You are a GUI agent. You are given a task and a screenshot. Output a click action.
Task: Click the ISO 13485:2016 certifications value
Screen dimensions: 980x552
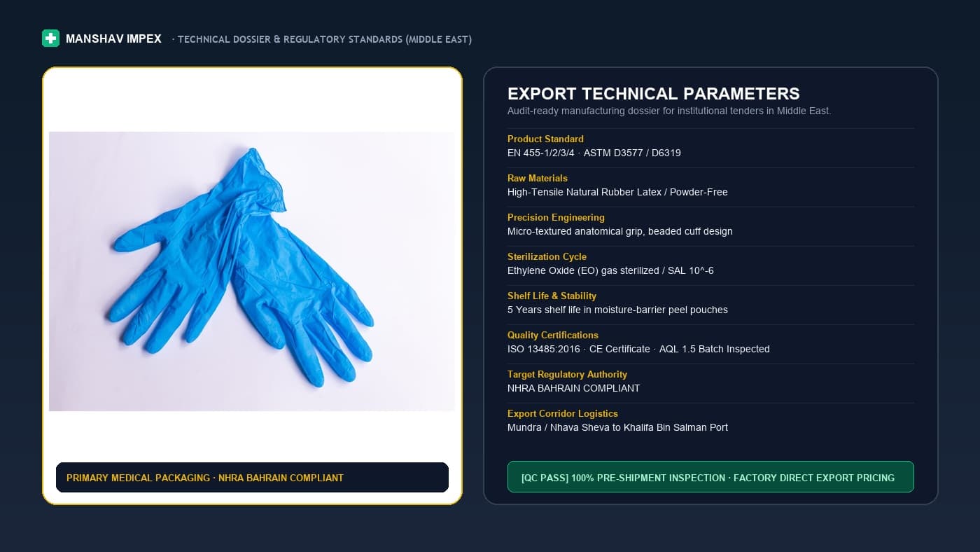[638, 349]
